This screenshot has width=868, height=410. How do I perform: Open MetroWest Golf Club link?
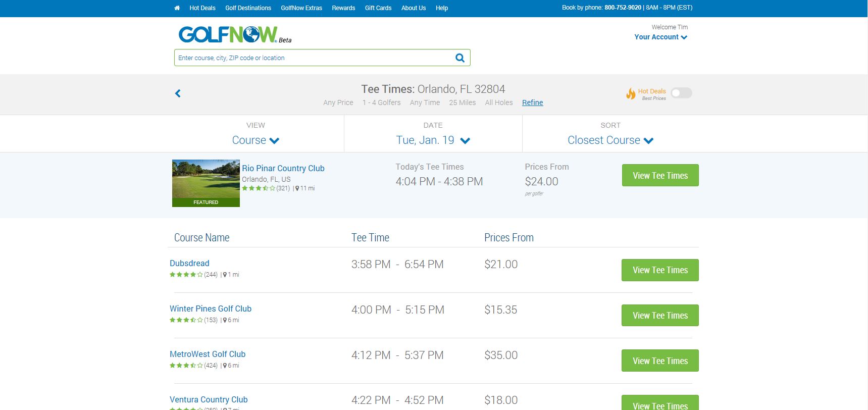[208, 354]
